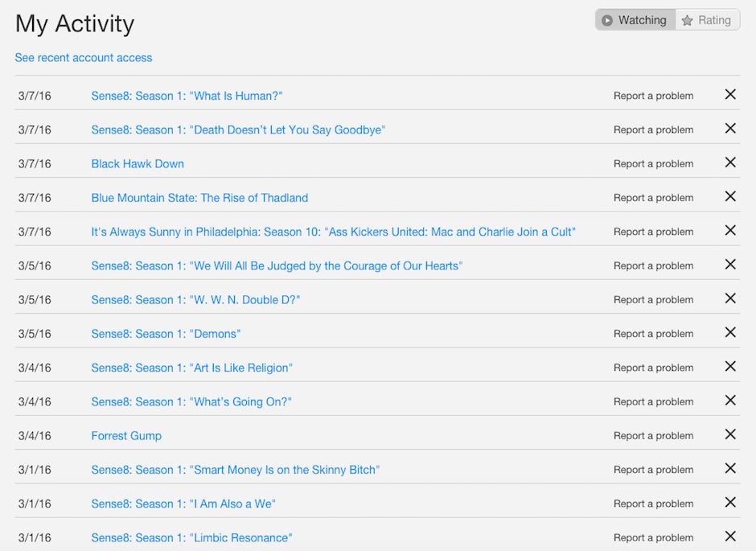Switch to the Watching view toggle
The image size is (756, 551).
coord(635,20)
